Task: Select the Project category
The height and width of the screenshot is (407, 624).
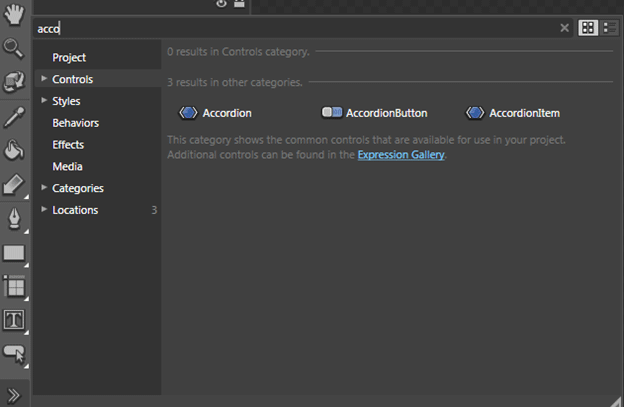Action: coord(69,58)
